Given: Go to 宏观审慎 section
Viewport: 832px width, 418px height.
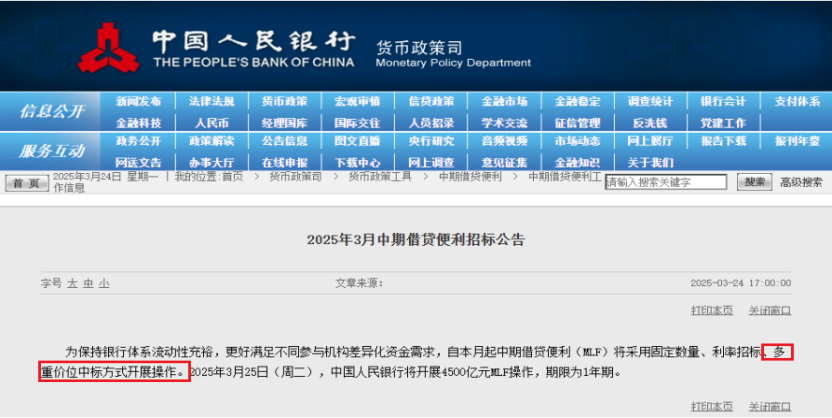Looking at the screenshot, I should pos(357,101).
